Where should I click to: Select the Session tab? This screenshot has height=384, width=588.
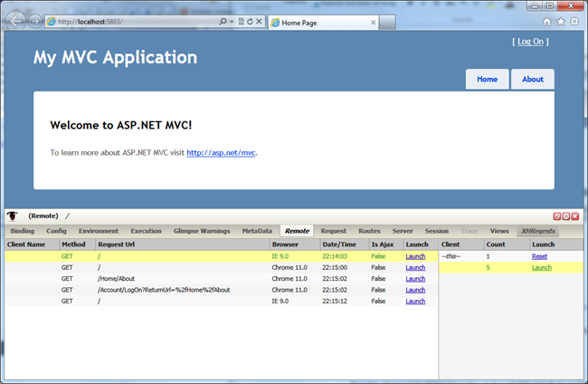coord(436,231)
